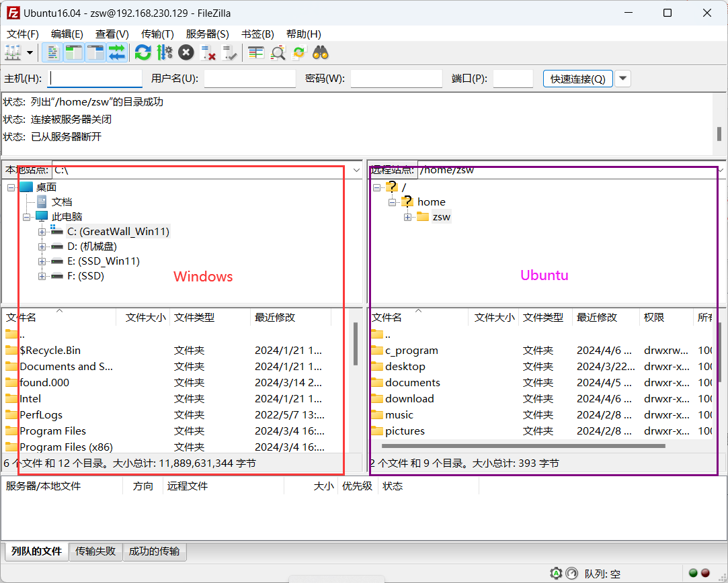Collapse the 此电脑 tree node
The width and height of the screenshot is (728, 583).
[26, 216]
